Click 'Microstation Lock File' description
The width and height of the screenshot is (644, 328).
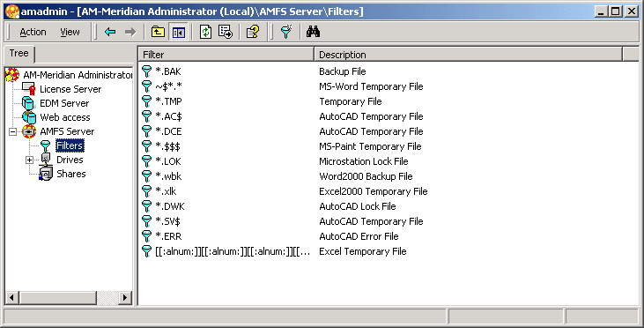[x=364, y=161]
